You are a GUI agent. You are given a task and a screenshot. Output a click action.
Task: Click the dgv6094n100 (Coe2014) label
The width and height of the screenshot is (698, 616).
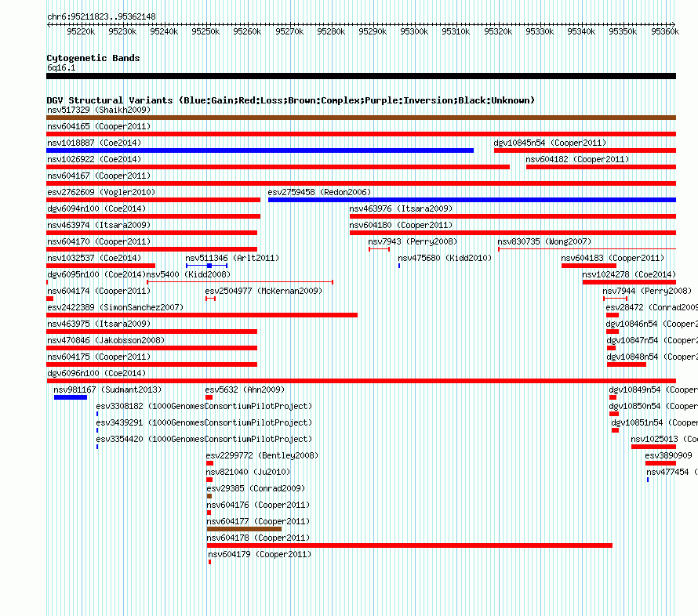96,208
